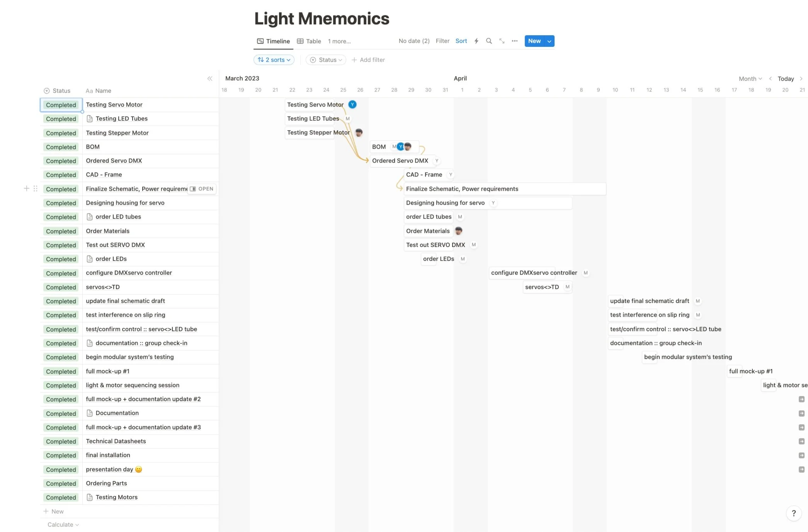
Task: Click the lightning bolt automations icon
Action: pos(476,41)
